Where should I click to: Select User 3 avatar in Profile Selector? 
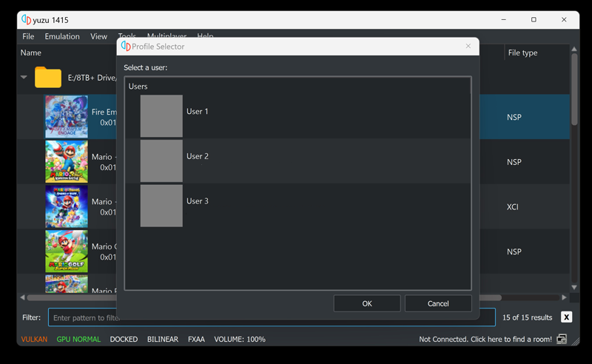click(x=161, y=206)
